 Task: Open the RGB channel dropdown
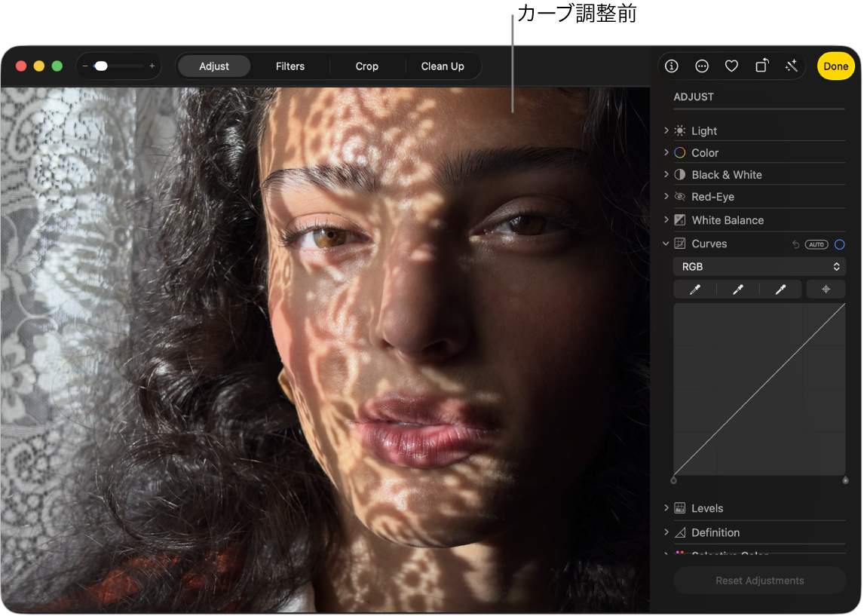coord(759,267)
